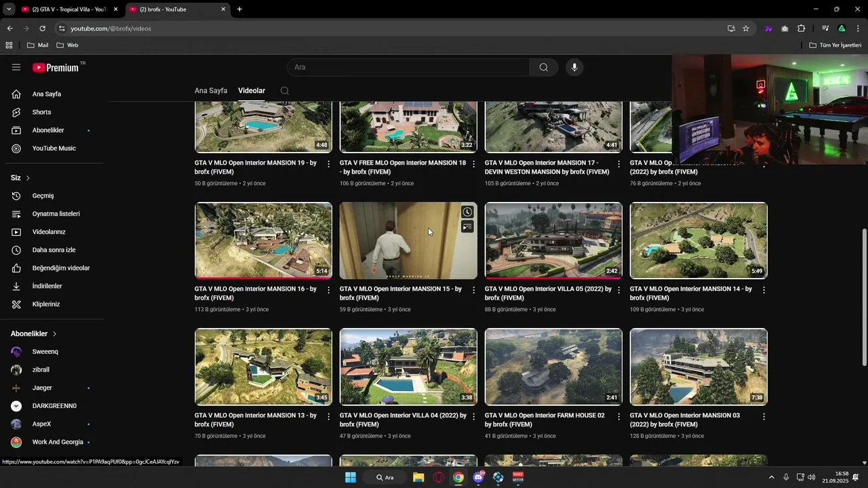This screenshot has width=868, height=488.
Task: Click the page vertical scrollbar thumb
Action: coord(864,298)
